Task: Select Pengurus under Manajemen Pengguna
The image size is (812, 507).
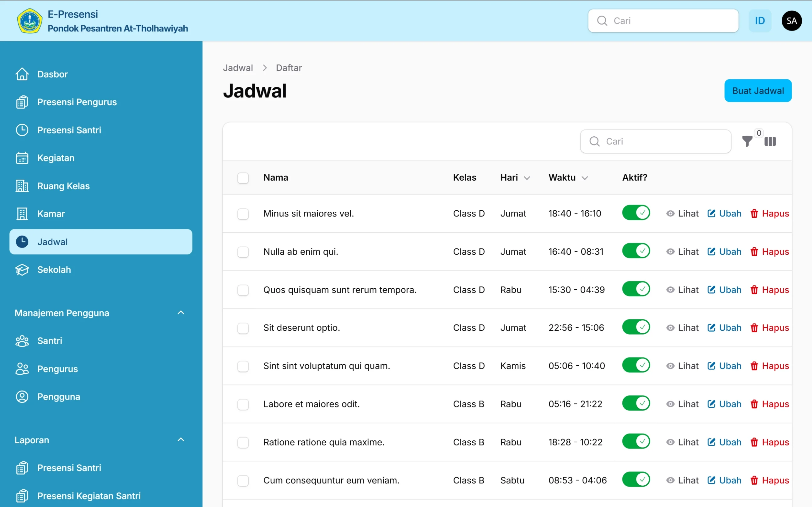Action: click(57, 368)
